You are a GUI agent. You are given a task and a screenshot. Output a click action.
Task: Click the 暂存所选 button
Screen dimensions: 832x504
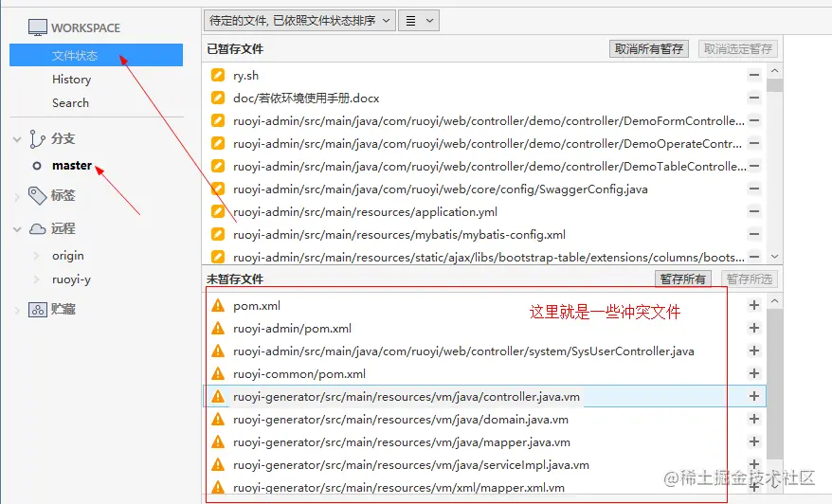[750, 279]
